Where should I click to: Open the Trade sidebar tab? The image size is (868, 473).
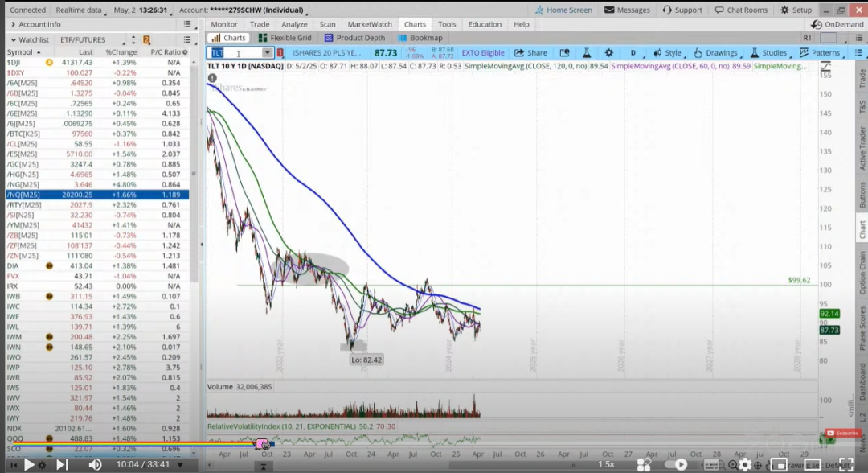pos(862,79)
